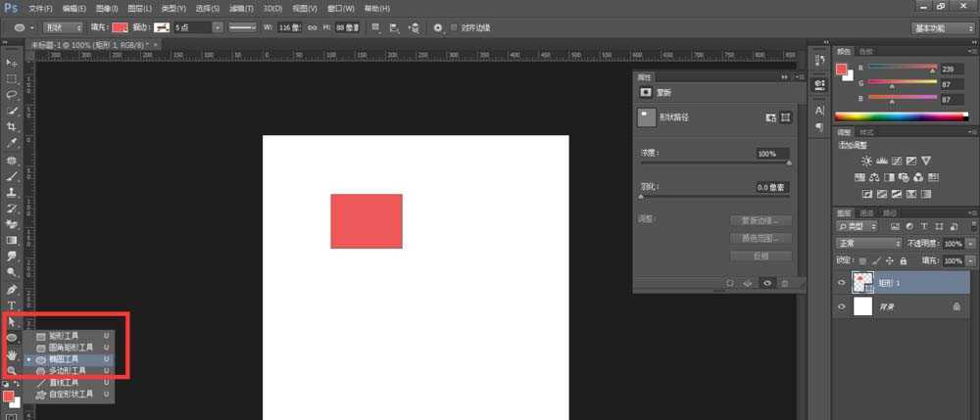This screenshot has width=980, height=420.
Task: Click the Brightness/Contrast adjustment icon
Action: coord(865,161)
